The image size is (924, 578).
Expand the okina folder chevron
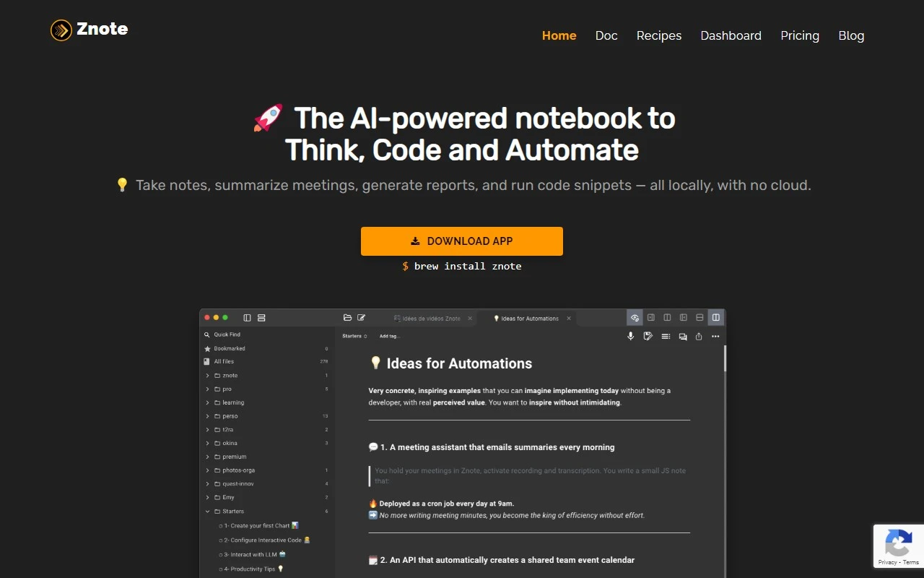click(208, 443)
